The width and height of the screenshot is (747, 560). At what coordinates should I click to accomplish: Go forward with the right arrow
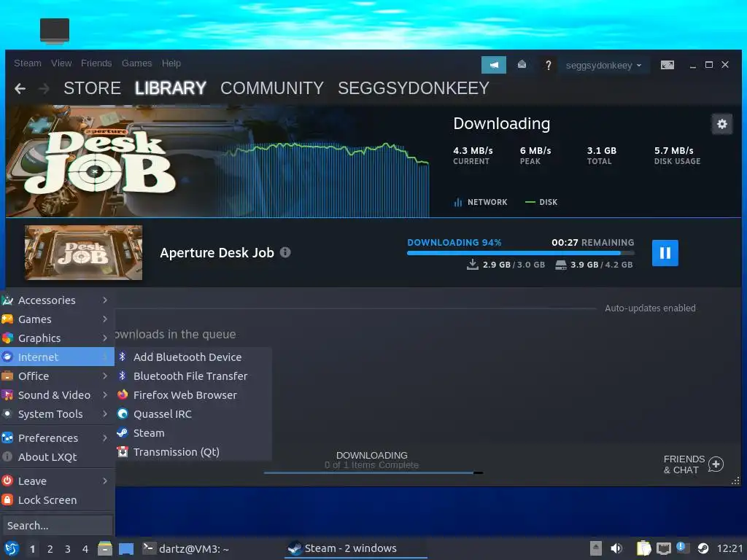pos(43,88)
